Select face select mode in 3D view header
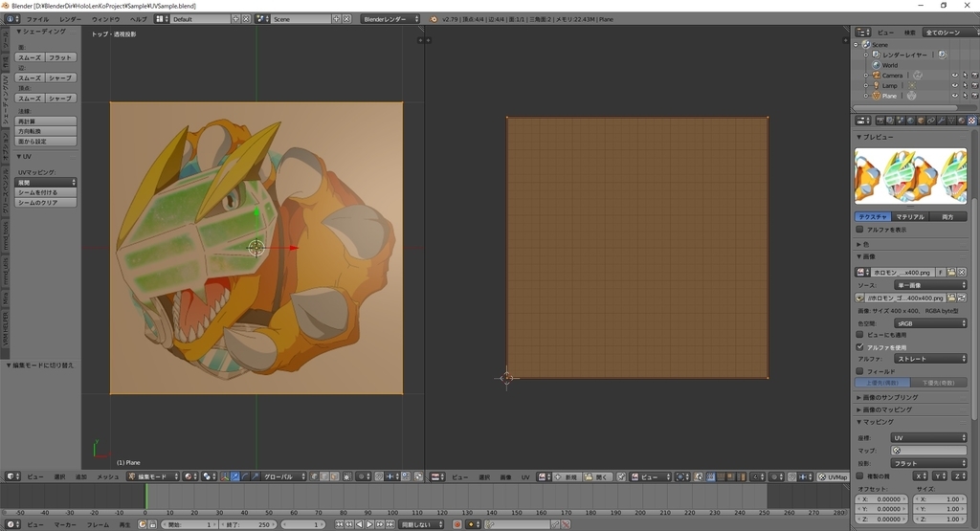This screenshot has width=980, height=531. (334, 476)
